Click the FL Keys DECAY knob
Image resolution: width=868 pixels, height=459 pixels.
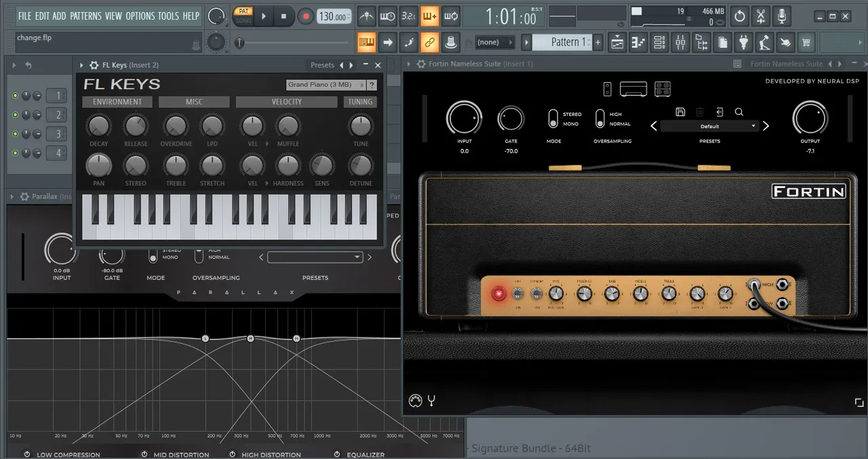(x=99, y=125)
